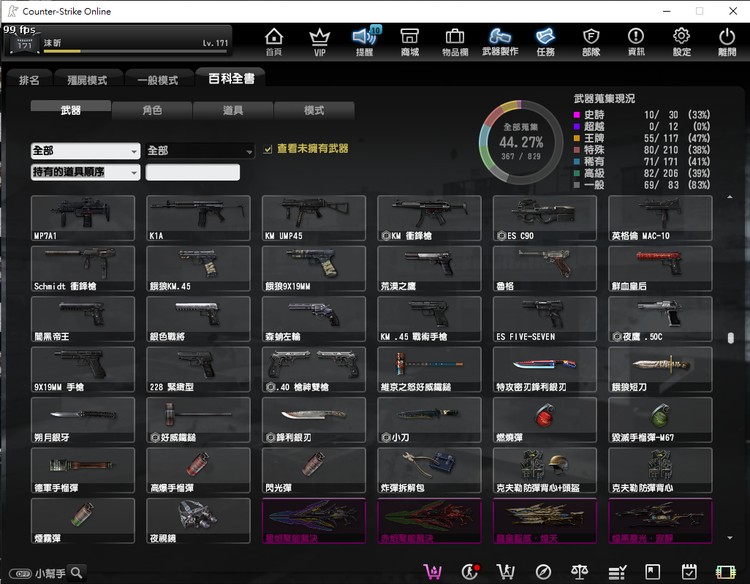Select the 荒漠之鷹 pistol card

click(x=429, y=268)
